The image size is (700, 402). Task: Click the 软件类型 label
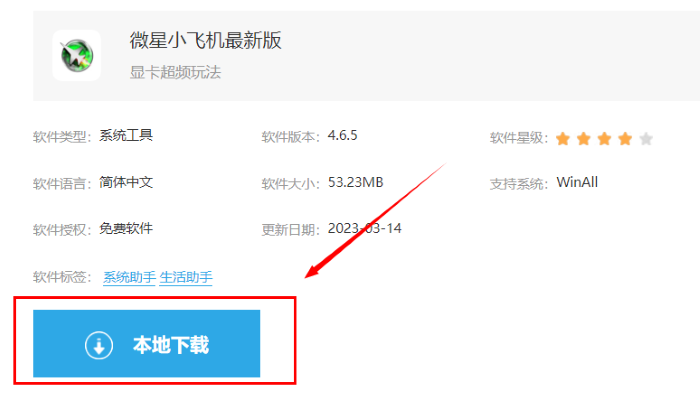click(x=62, y=137)
